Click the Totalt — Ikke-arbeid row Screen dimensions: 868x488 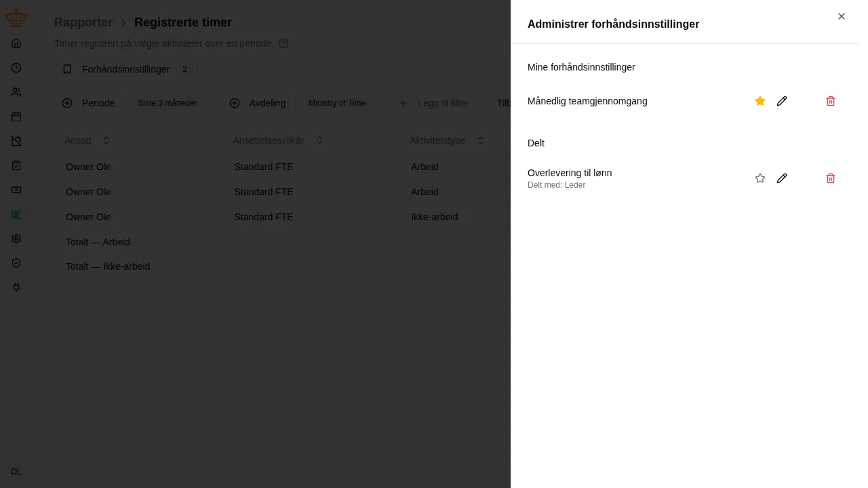283,266
